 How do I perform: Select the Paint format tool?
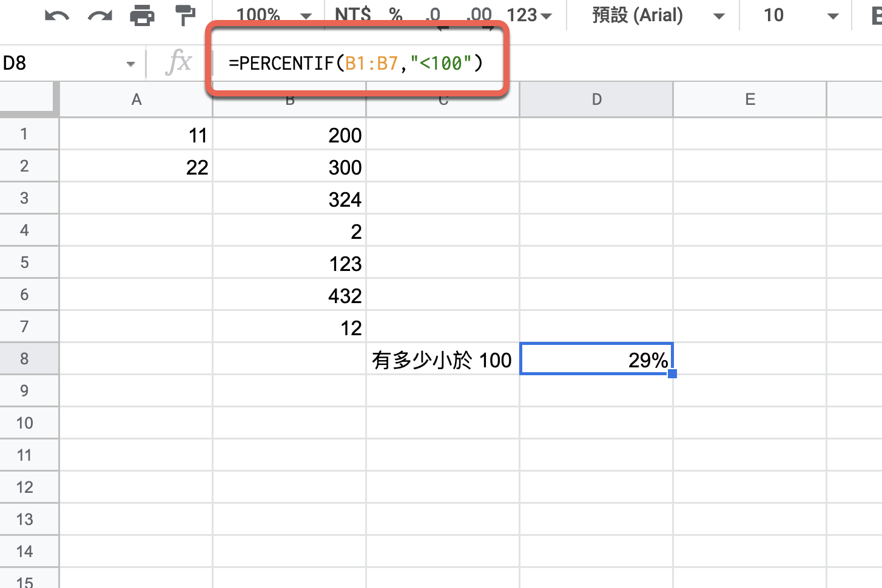[x=184, y=15]
